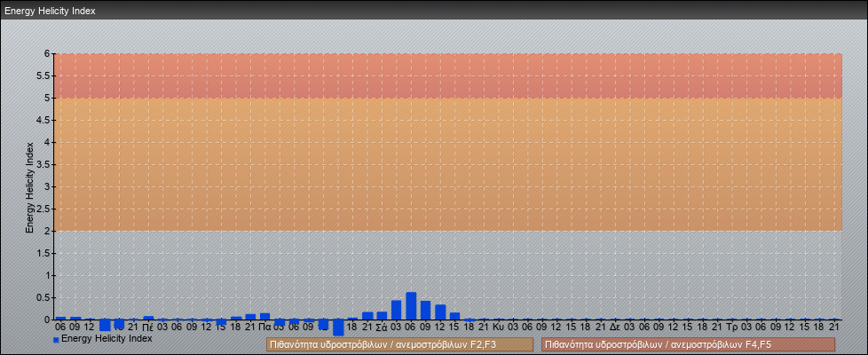This screenshot has height=355, width=868.
Task: Click the deepest negative blue bar
Action: click(338, 327)
